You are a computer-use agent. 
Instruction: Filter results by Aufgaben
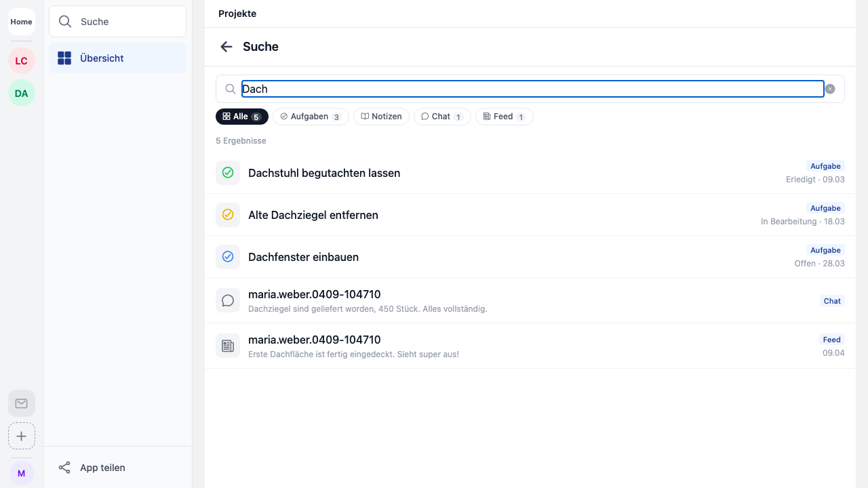coord(311,117)
